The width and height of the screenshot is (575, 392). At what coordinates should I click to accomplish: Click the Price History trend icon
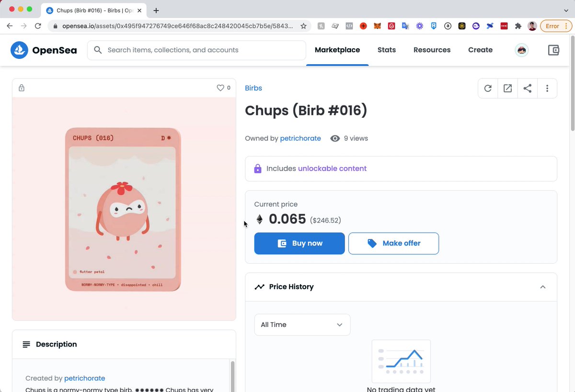[259, 287]
